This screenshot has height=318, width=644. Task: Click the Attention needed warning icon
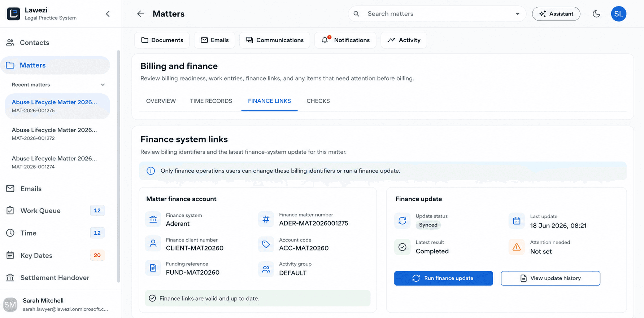pos(517,247)
